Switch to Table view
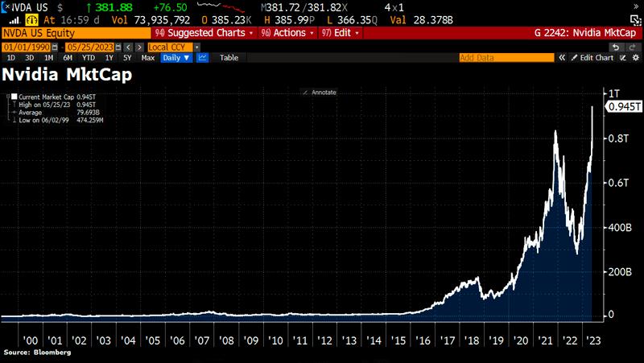The width and height of the screenshot is (644, 363). [229, 58]
